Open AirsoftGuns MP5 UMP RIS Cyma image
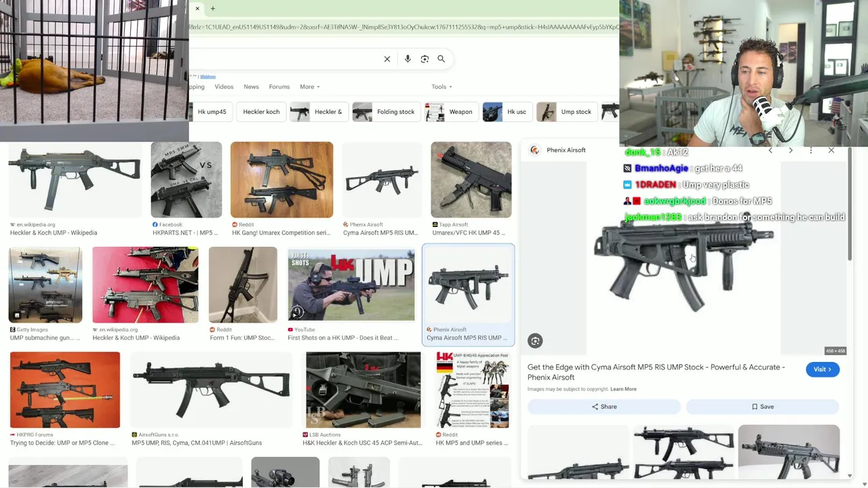 tap(211, 390)
